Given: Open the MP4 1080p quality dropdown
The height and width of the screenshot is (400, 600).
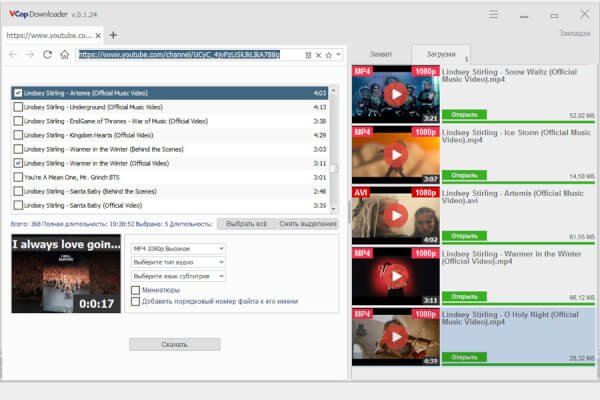Looking at the screenshot, I should (x=178, y=249).
